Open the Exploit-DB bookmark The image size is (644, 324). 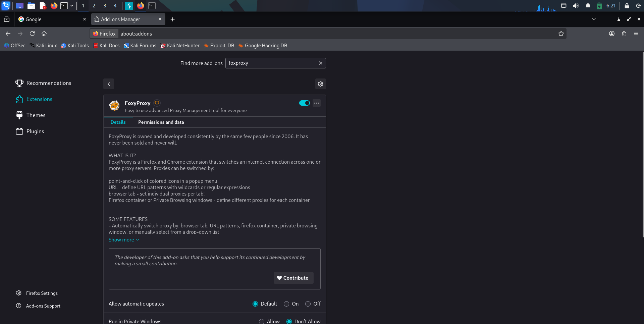tap(219, 46)
